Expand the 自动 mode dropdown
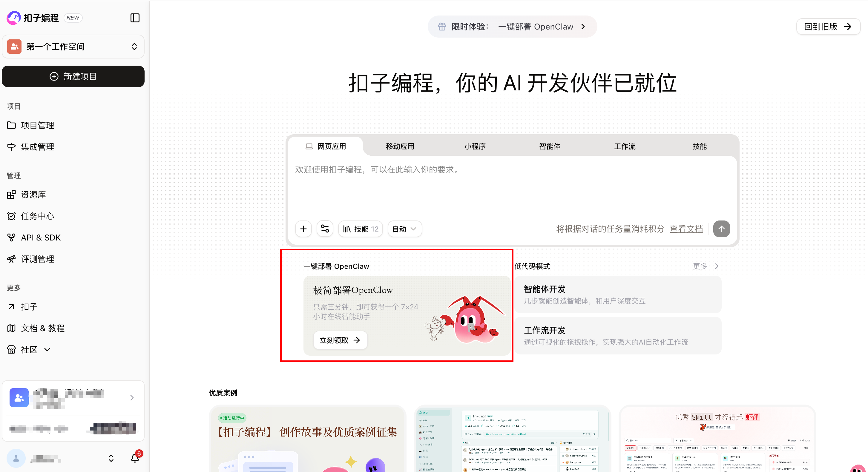Image resolution: width=868 pixels, height=472 pixels. click(x=404, y=229)
